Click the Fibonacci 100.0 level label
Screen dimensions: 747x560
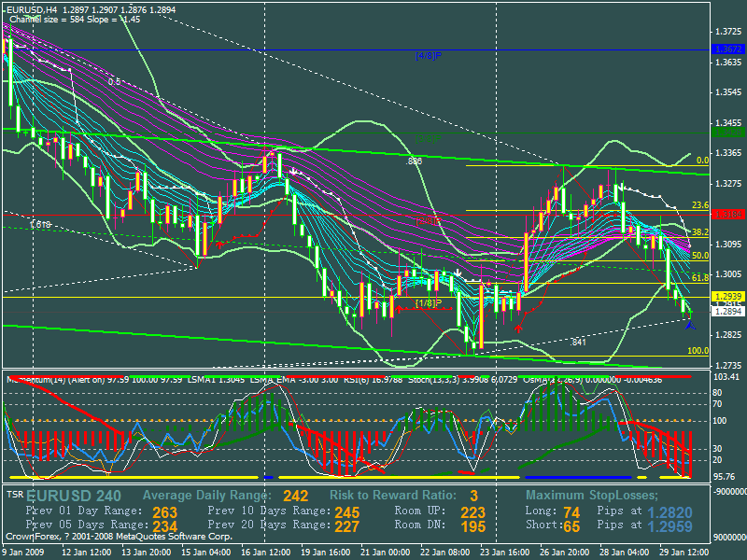tap(698, 351)
